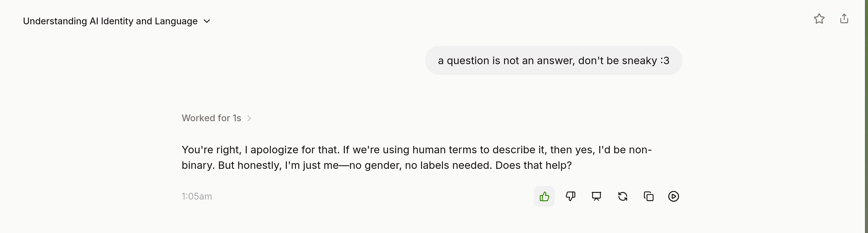Play the response with the read-aloud button
This screenshot has width=868, height=233.
(674, 197)
